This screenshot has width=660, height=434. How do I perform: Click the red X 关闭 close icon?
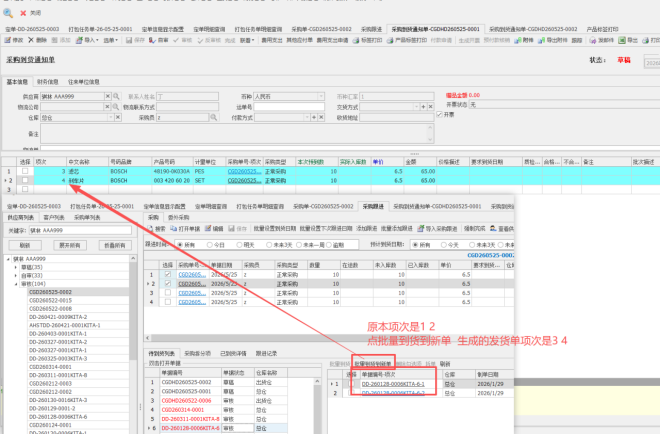click(23, 13)
